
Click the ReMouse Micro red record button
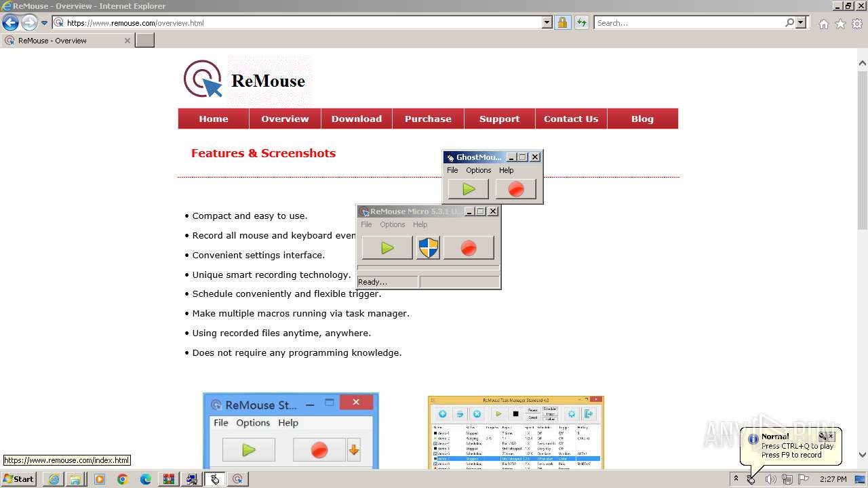[469, 248]
